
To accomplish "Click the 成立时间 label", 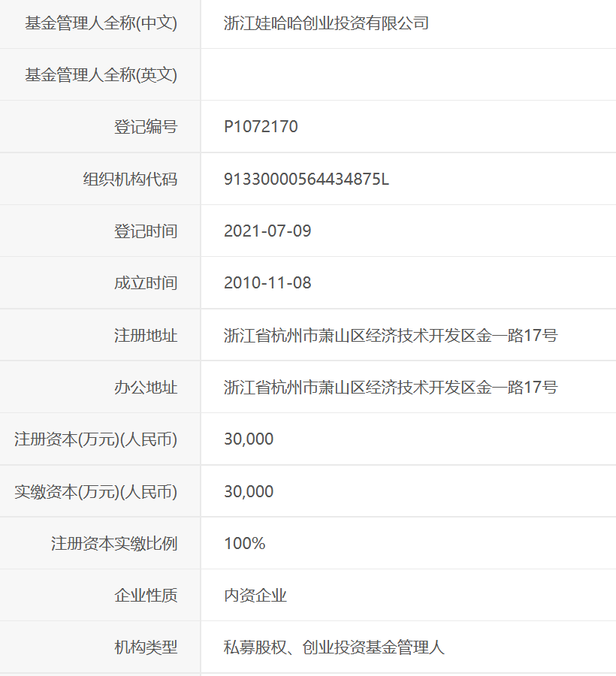I will (146, 283).
